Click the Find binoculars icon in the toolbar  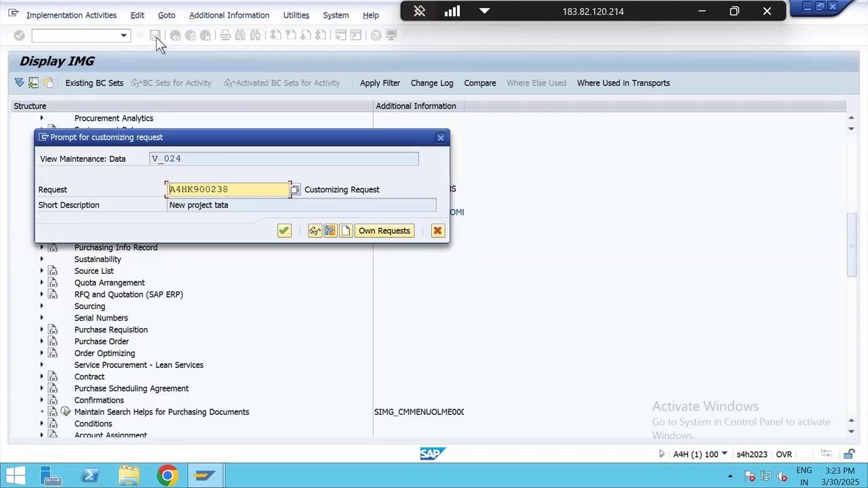tap(240, 35)
